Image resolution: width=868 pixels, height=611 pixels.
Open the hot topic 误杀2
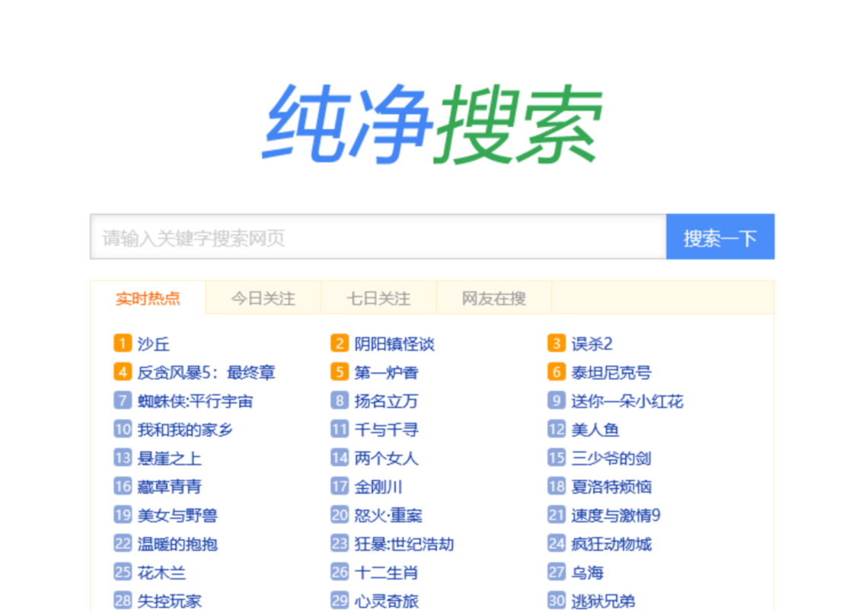click(x=592, y=344)
